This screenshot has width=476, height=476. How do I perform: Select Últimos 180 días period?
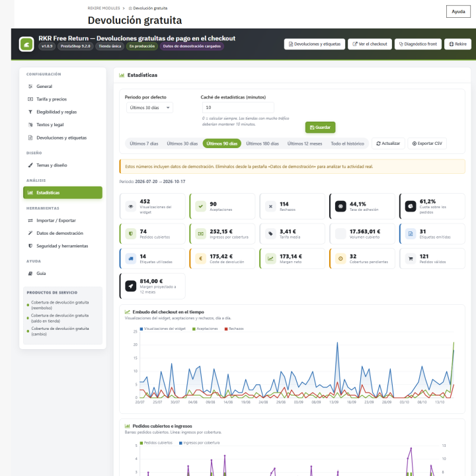(262, 143)
